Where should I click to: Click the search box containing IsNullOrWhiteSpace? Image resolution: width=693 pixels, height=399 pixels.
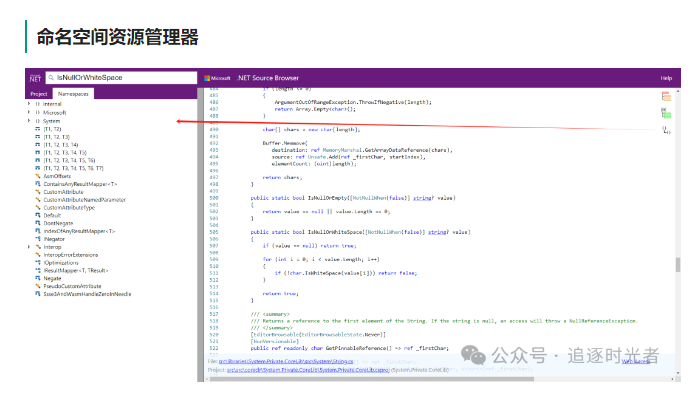tap(121, 78)
